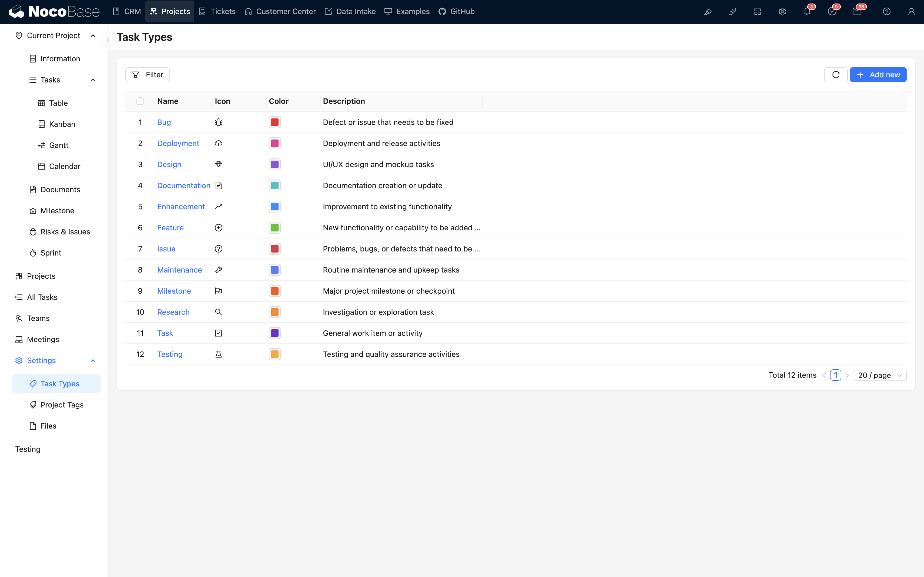Viewport: 924px width, 577px height.
Task: Click the refresh table icon button
Action: click(x=836, y=74)
